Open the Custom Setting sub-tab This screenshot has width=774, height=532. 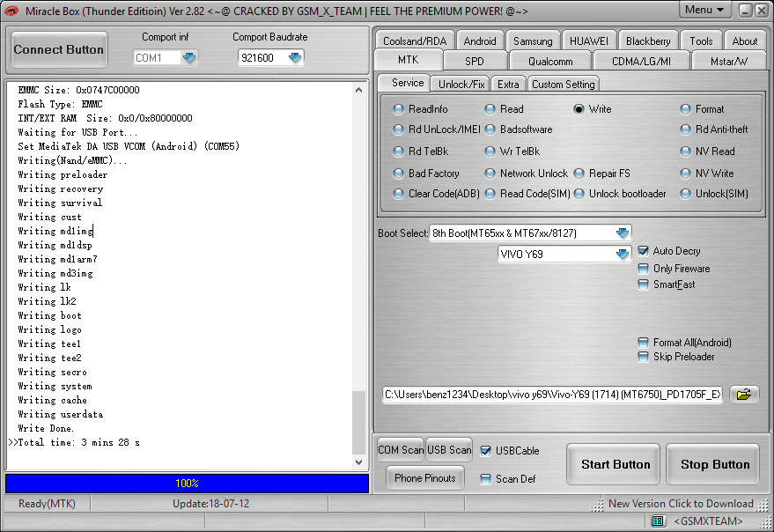pyautogui.click(x=564, y=84)
